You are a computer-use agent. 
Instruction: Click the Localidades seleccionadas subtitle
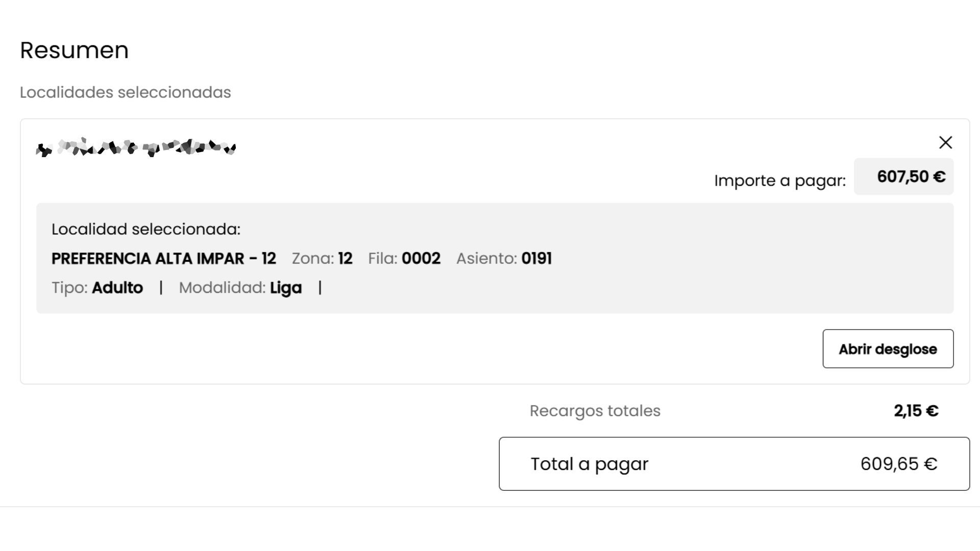pyautogui.click(x=126, y=92)
